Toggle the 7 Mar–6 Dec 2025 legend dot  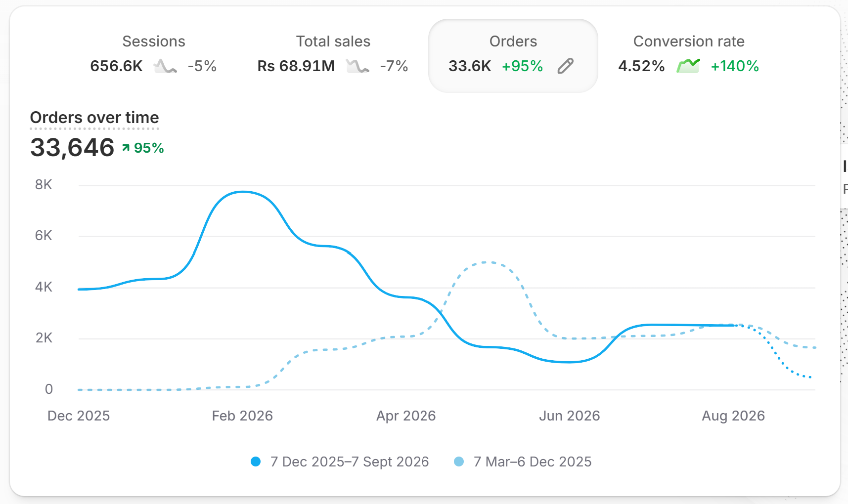[x=459, y=462]
